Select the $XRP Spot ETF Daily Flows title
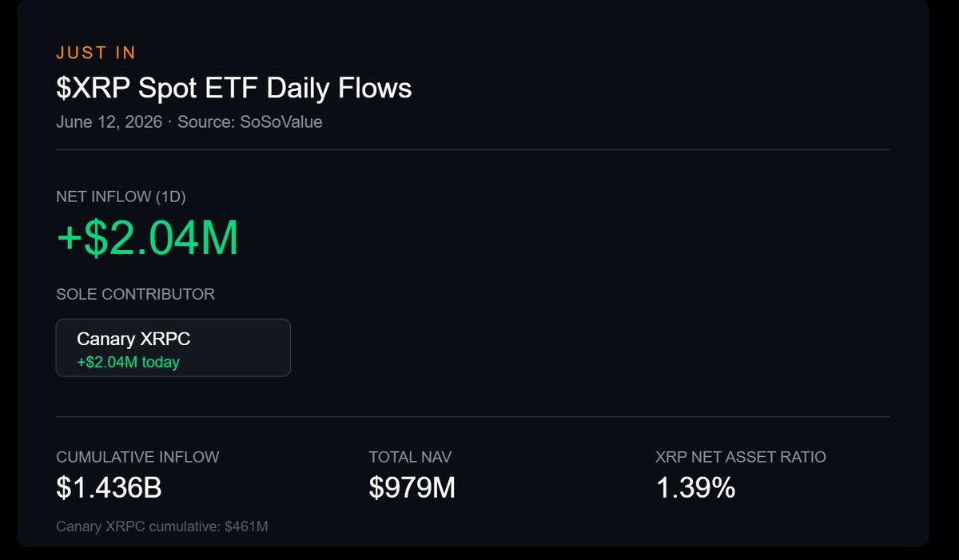 [x=234, y=88]
